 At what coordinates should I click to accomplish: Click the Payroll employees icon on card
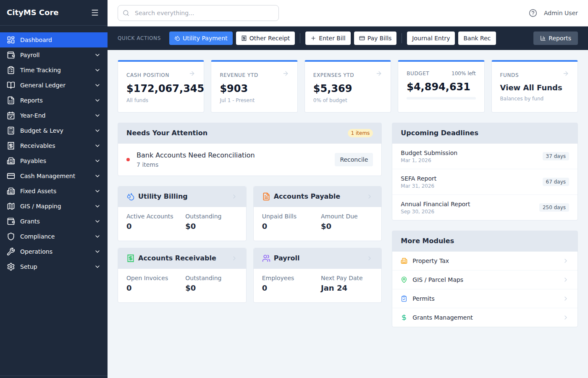(x=266, y=258)
